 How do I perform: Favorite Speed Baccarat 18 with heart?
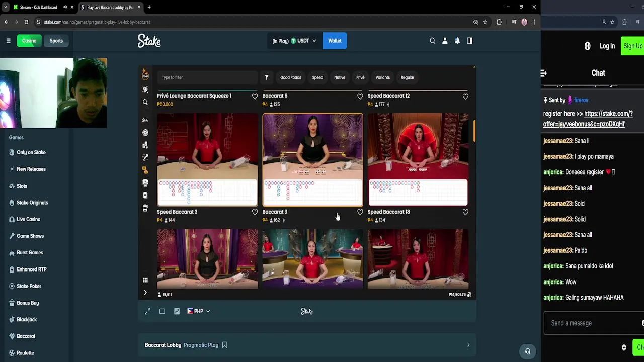click(465, 212)
